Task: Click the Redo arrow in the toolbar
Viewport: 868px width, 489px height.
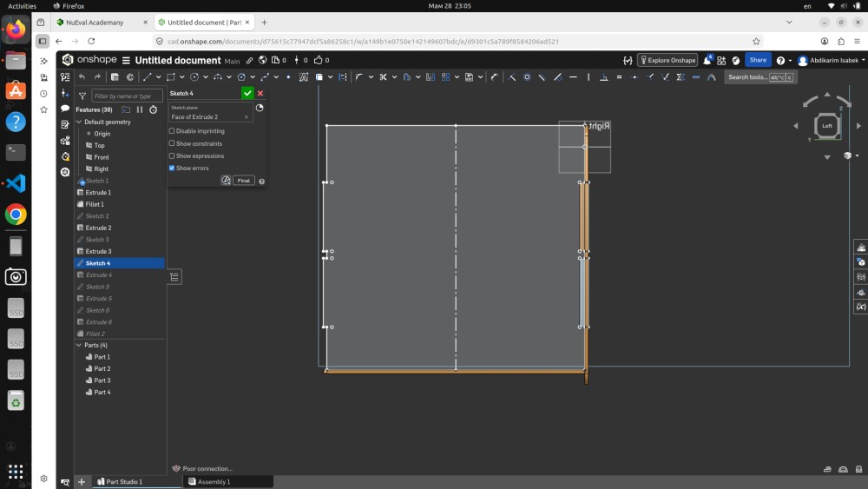Action: click(97, 77)
